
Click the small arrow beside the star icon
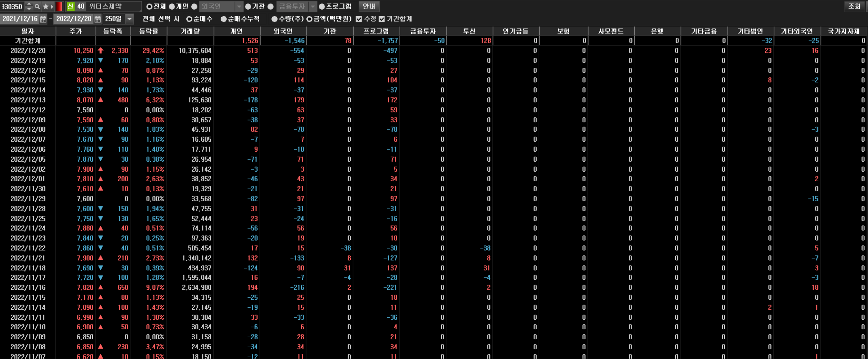[52, 6]
